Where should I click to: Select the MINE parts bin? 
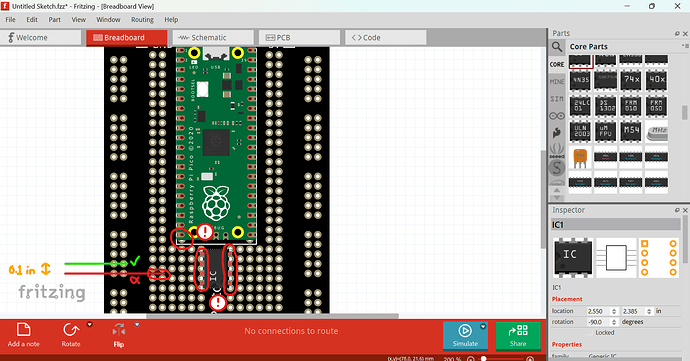point(557,82)
